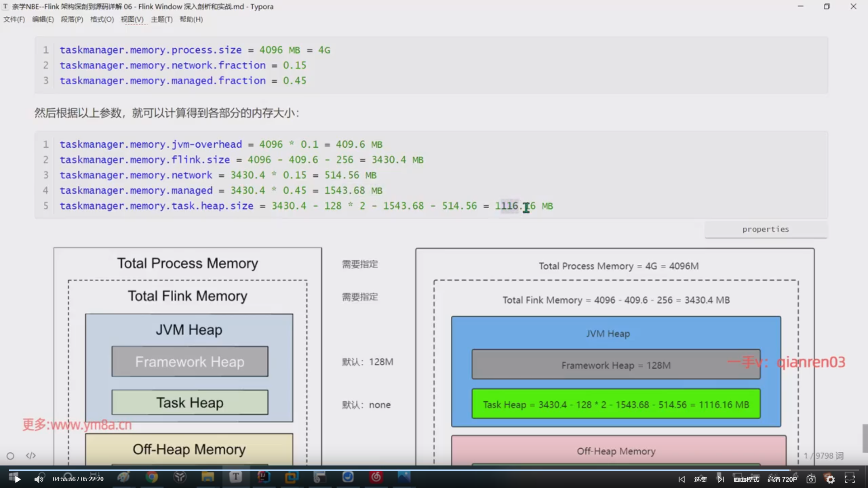Open the 选集 episode list

pyautogui.click(x=700, y=479)
